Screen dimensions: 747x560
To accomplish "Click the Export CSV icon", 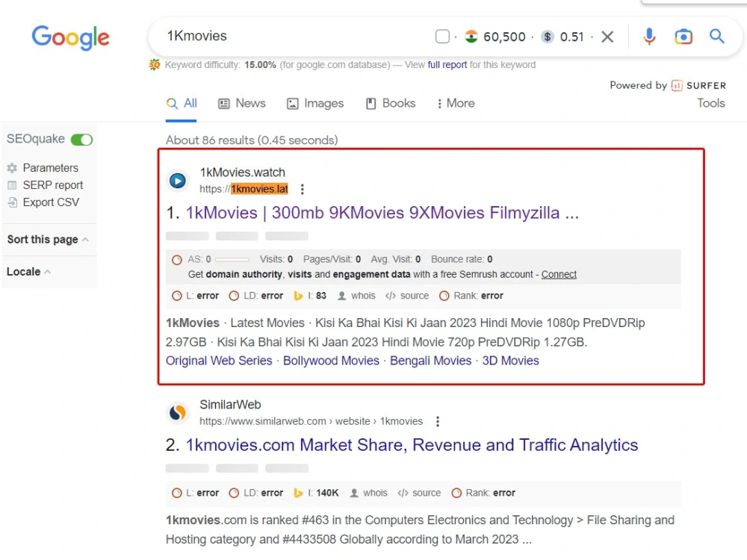I will pyautogui.click(x=13, y=202).
